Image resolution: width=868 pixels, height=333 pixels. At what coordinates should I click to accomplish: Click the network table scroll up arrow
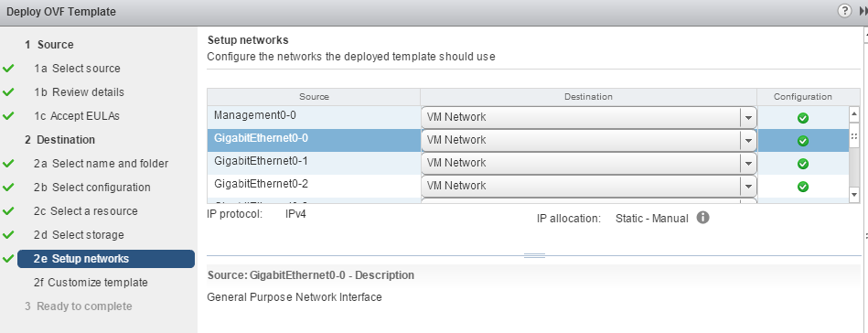(854, 113)
